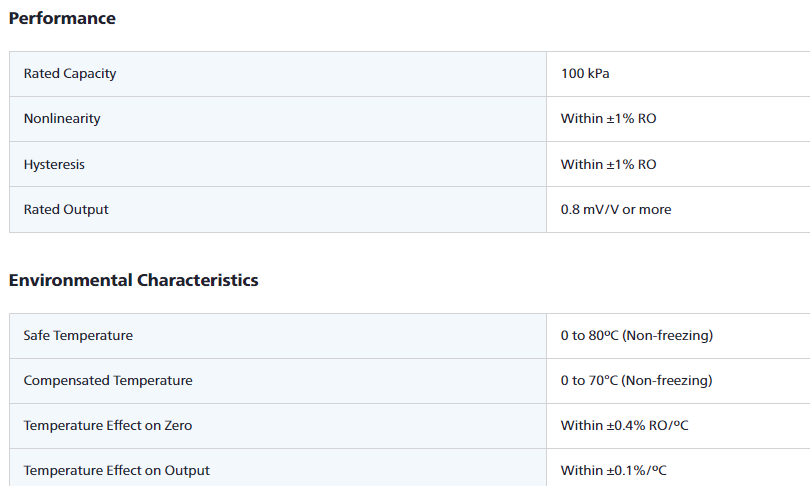Select the Temperature Effect on Zero label
The image size is (810, 486).
tap(108, 425)
